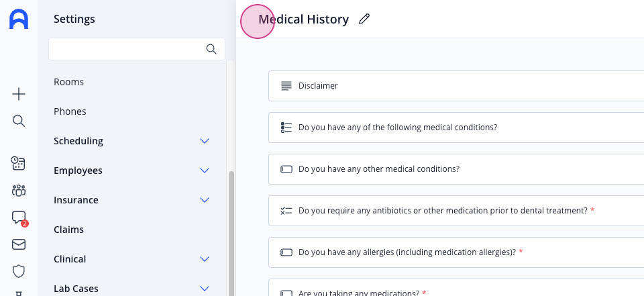Click the settings list scrollbar
The height and width of the screenshot is (296, 644).
[231, 233]
